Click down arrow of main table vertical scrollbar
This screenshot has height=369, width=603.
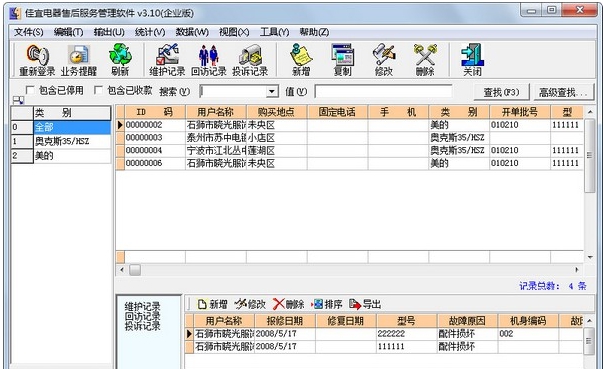click(590, 257)
